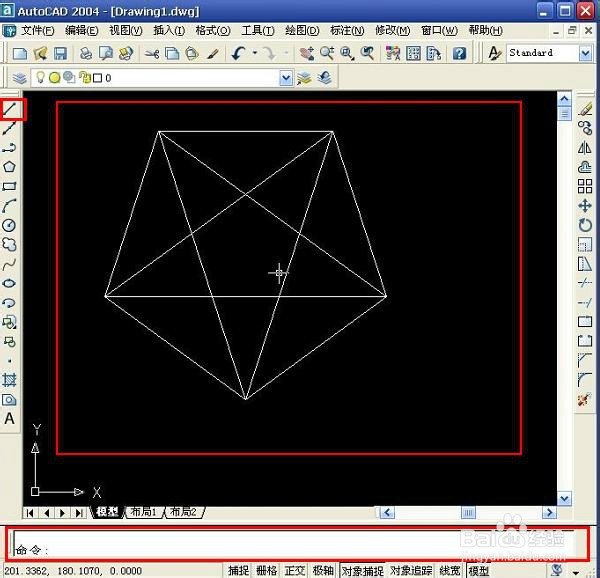Viewport: 600px width, 578px height.
Task: Open the 修改(M) menu
Action: [392, 31]
